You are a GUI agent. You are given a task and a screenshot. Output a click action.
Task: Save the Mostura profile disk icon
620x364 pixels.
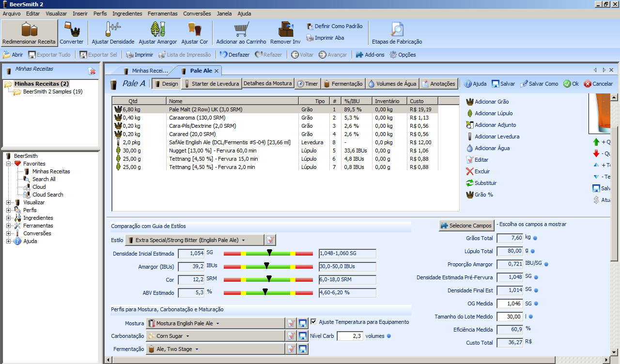tap(303, 323)
